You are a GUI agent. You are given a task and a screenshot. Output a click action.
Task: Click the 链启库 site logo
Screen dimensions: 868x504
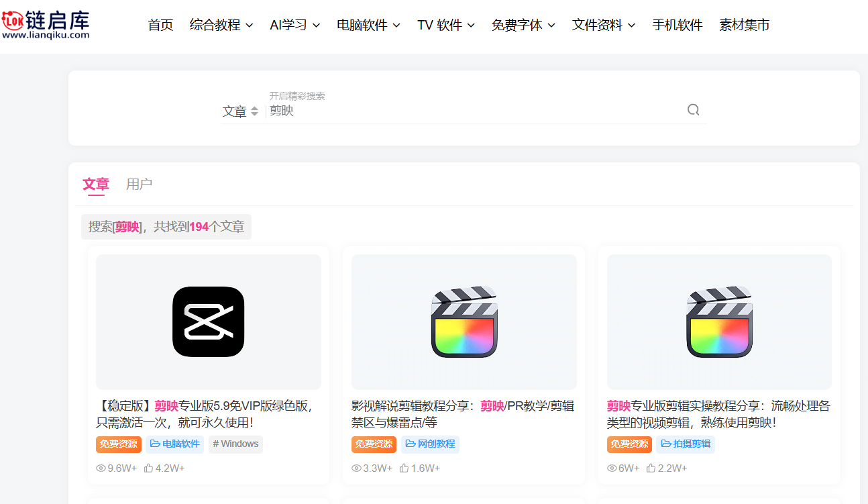click(x=46, y=24)
